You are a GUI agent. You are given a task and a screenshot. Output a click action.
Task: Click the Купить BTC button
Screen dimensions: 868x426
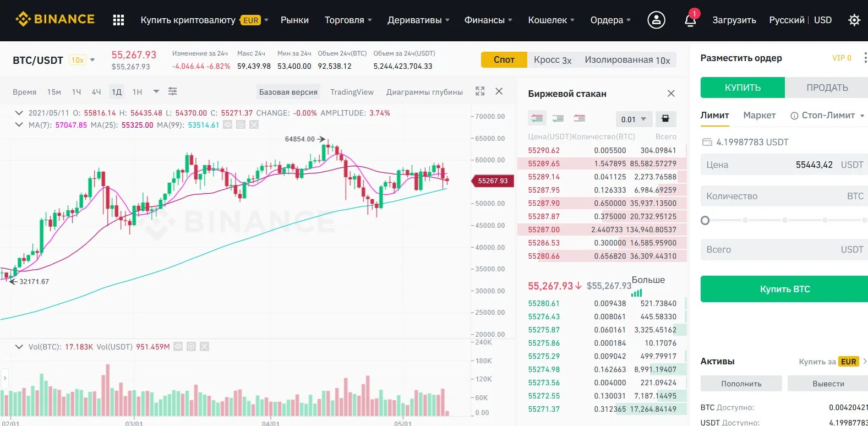point(784,289)
